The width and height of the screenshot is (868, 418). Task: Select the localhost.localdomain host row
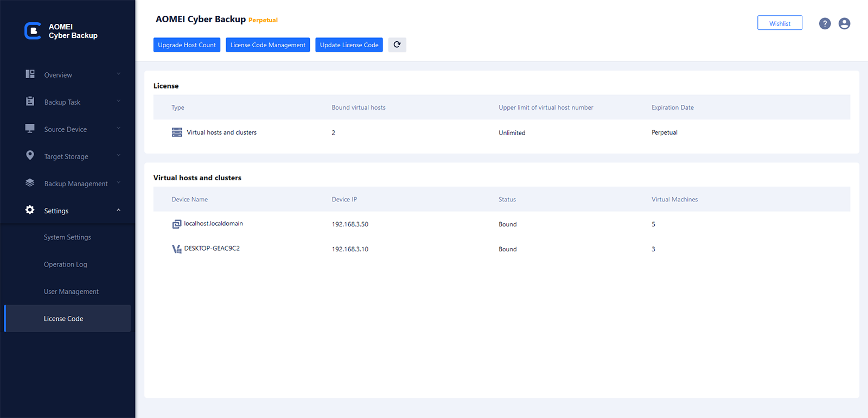[213, 224]
